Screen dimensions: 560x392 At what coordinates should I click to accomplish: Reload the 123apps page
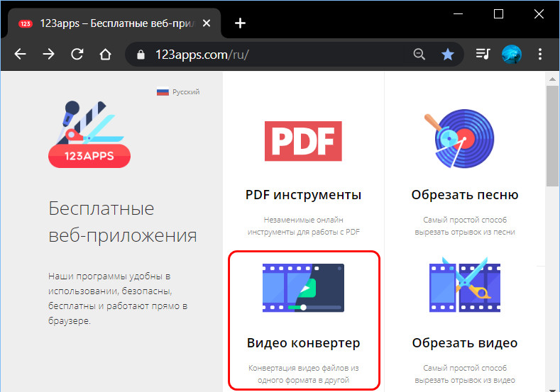point(77,54)
